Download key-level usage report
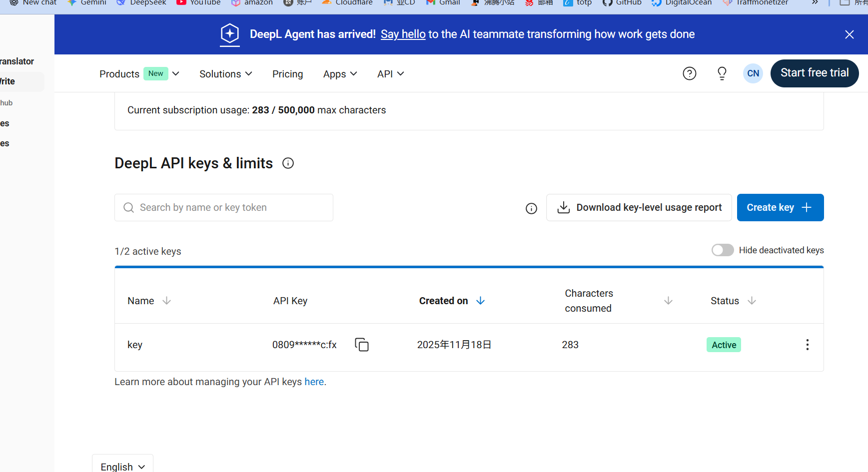The width and height of the screenshot is (868, 472). coord(639,207)
